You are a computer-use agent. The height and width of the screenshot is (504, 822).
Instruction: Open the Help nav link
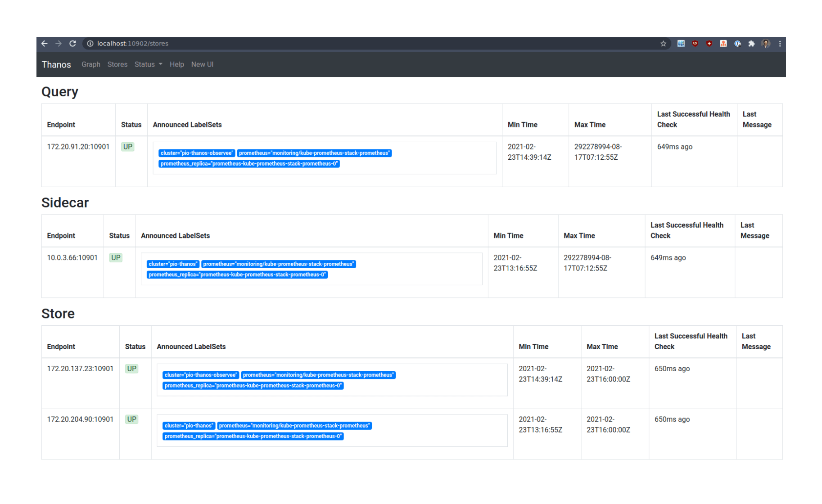click(x=177, y=65)
